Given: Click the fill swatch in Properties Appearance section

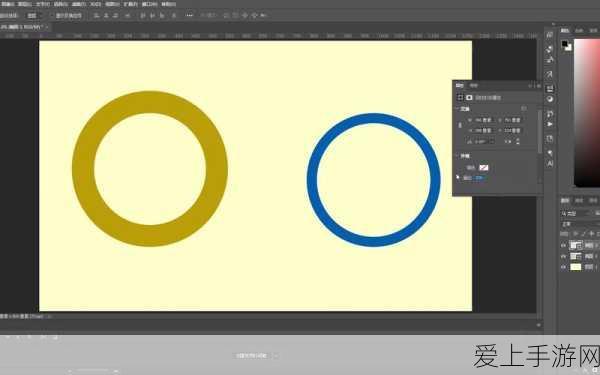Looking at the screenshot, I should tap(484, 168).
